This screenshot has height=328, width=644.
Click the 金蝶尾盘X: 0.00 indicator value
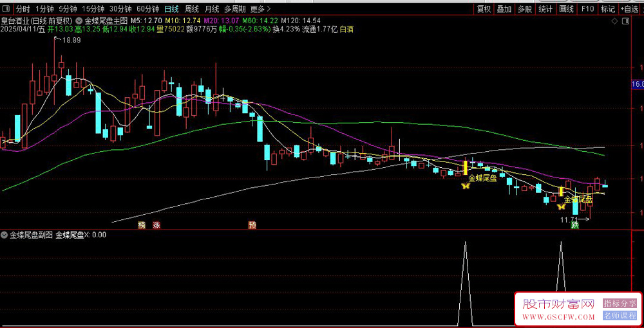(x=81, y=235)
